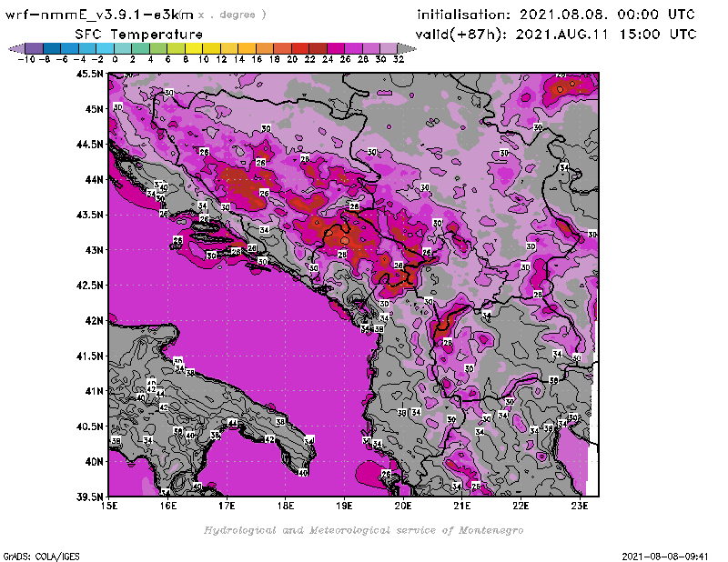This screenshot has width=728, height=562.
Task: Click the magenta swatch between 26 and 28
Action: [353, 48]
